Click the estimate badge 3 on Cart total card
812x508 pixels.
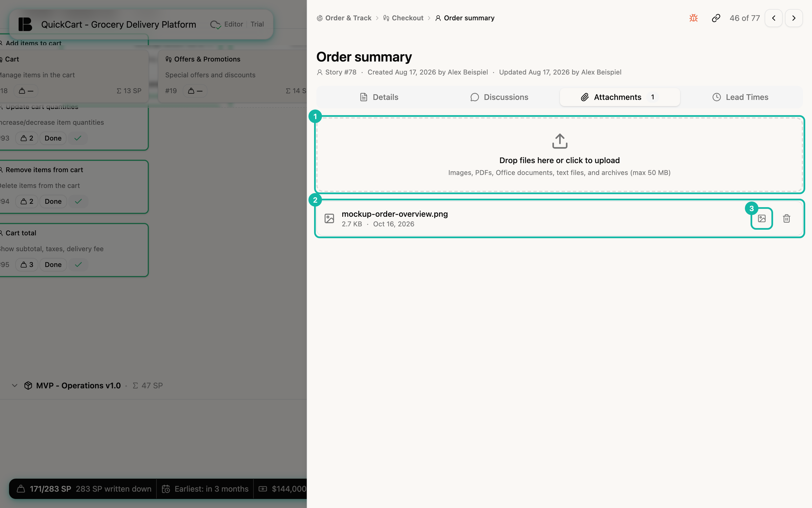27,264
